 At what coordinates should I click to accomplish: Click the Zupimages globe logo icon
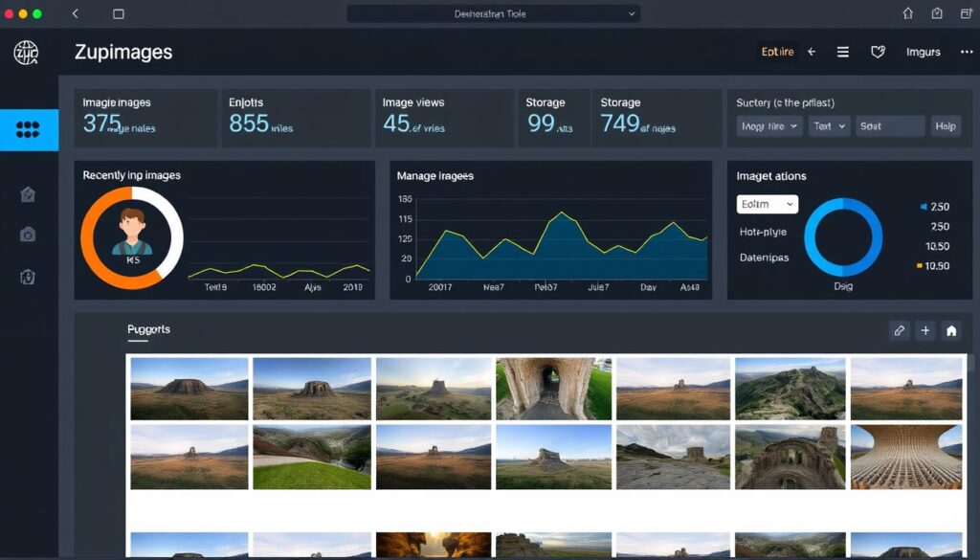pyautogui.click(x=26, y=53)
